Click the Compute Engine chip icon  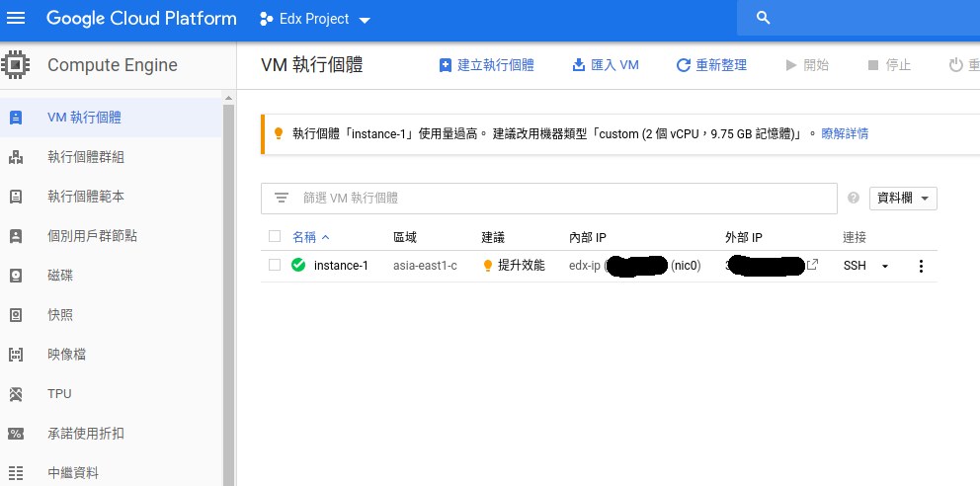tap(16, 65)
